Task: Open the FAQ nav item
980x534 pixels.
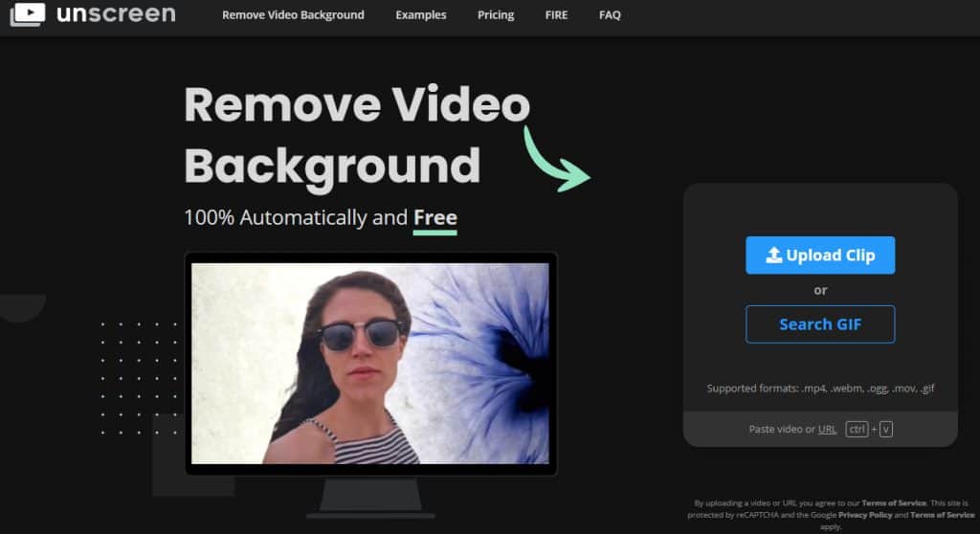Action: point(610,15)
